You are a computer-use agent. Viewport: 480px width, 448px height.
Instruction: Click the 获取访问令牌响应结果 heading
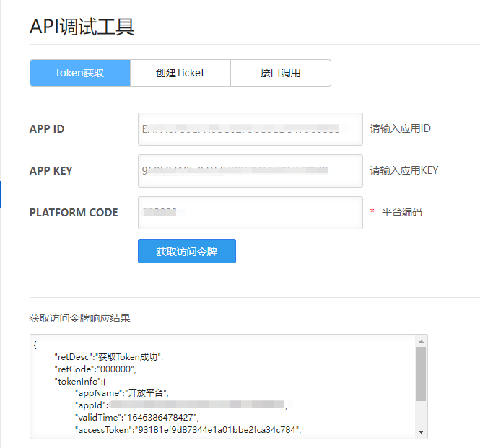[x=79, y=318]
